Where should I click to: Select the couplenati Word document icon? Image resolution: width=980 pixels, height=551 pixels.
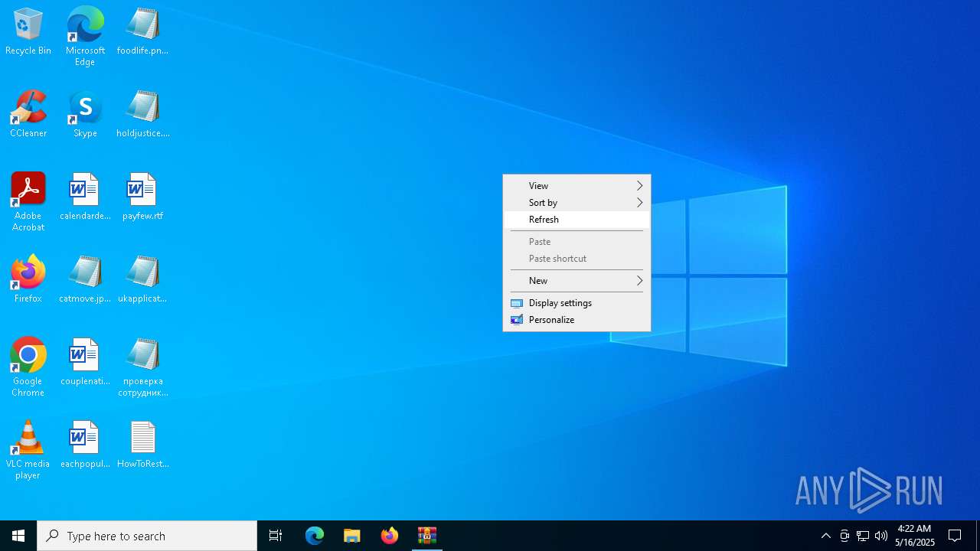tap(85, 362)
